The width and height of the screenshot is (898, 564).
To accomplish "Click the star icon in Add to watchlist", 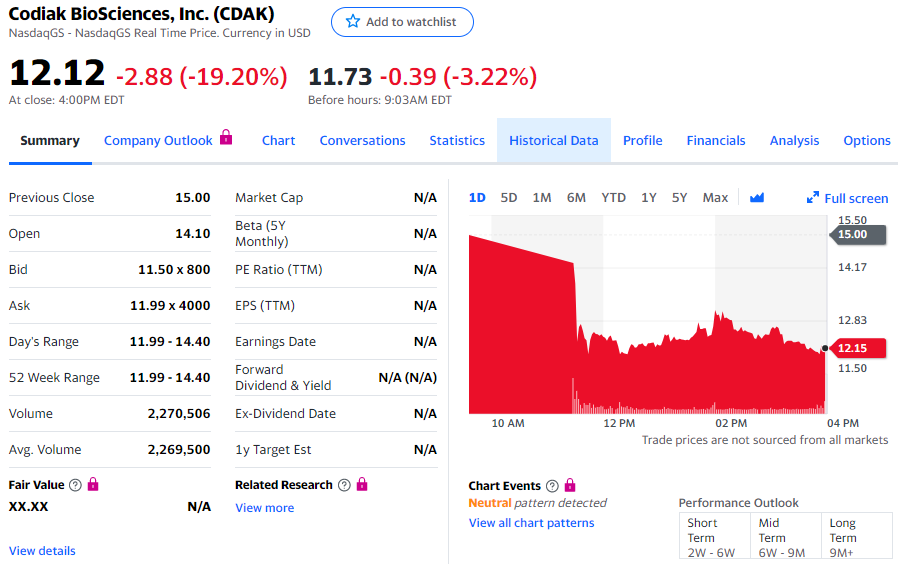I will (353, 22).
